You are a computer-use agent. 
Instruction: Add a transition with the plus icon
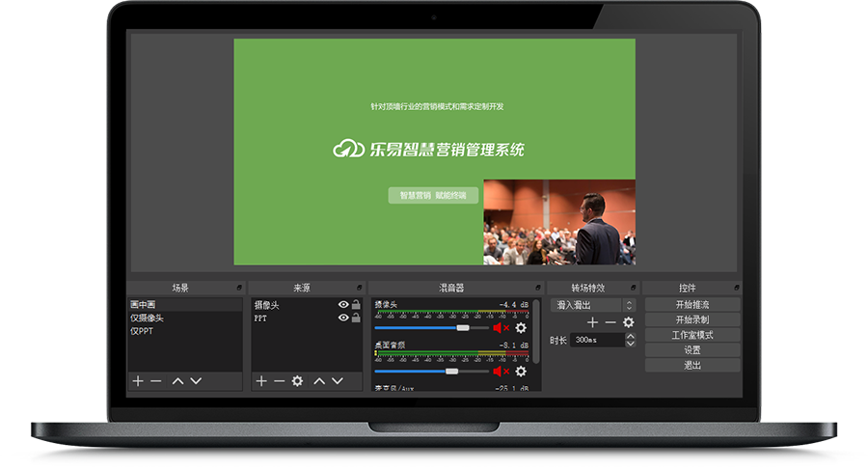coord(593,322)
